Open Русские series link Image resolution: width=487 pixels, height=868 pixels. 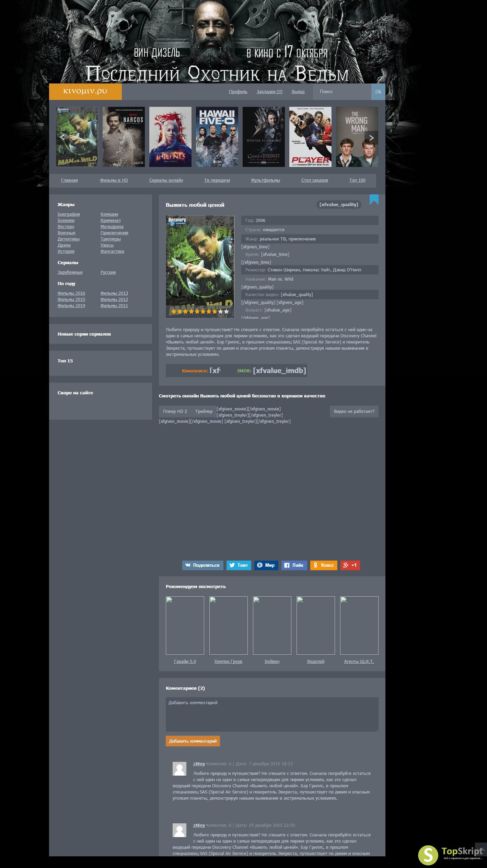coord(108,272)
